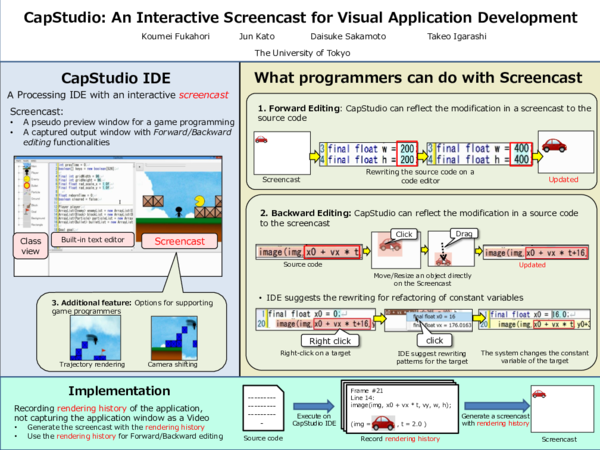Click the lowercase click callout below the suggestion popup
Image resolution: width=600 pixels, height=450 pixels.
click(434, 340)
